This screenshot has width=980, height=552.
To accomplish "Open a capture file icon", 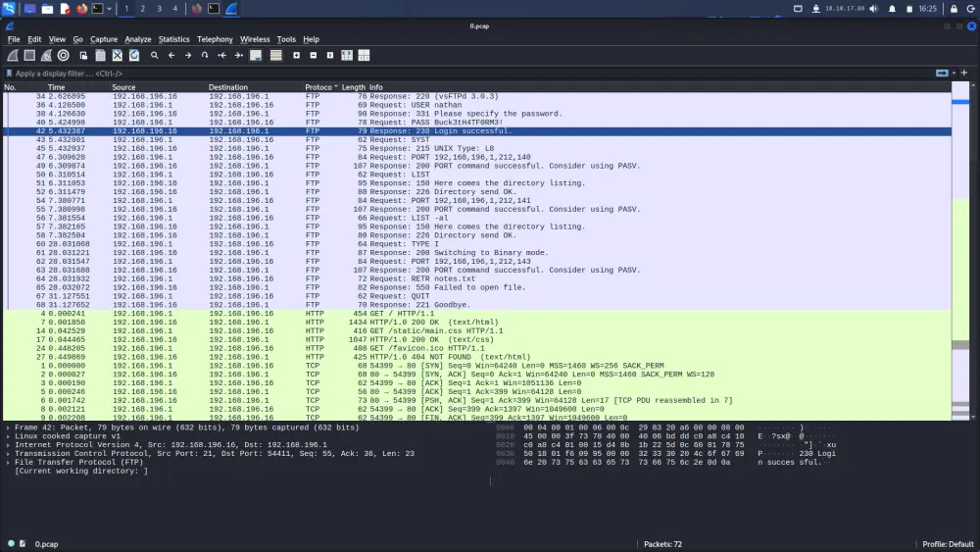I will coord(83,56).
